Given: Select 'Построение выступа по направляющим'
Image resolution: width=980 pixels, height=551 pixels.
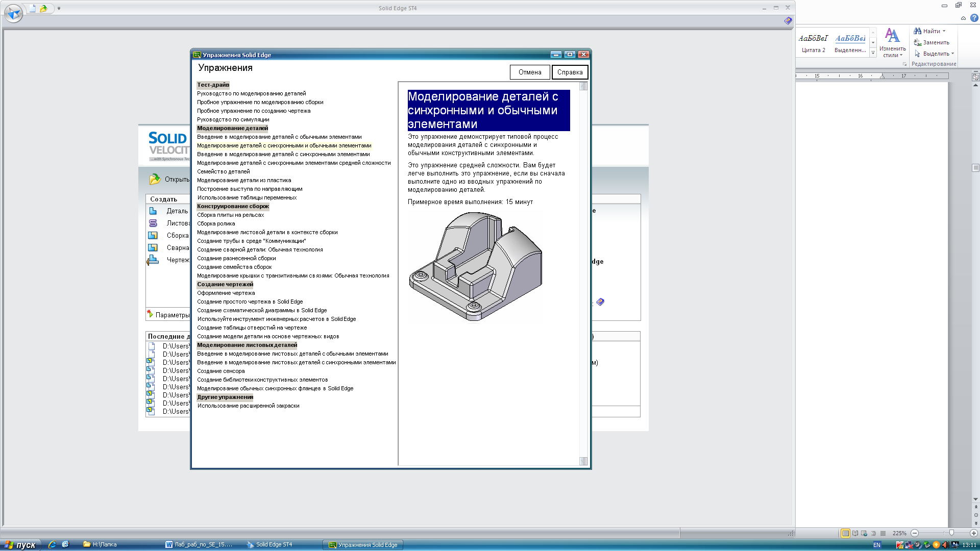Looking at the screenshot, I should pos(250,189).
